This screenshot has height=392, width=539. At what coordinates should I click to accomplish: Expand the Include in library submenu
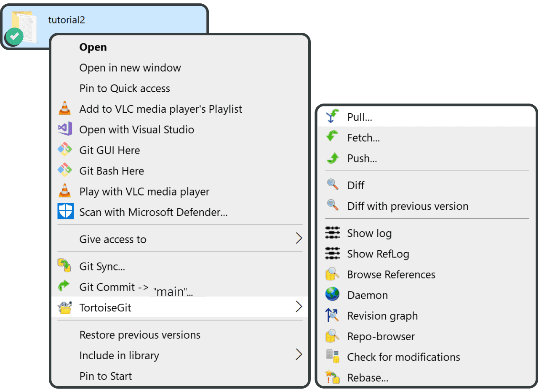click(299, 355)
